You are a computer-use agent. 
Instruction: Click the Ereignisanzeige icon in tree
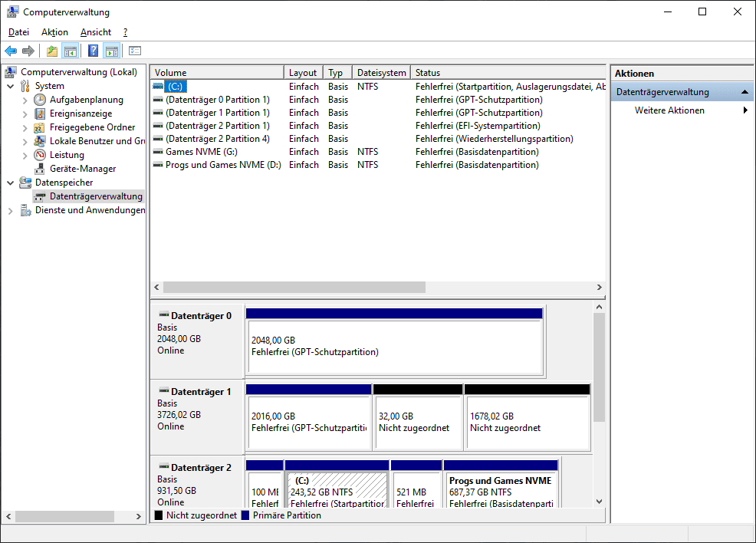pyautogui.click(x=40, y=114)
